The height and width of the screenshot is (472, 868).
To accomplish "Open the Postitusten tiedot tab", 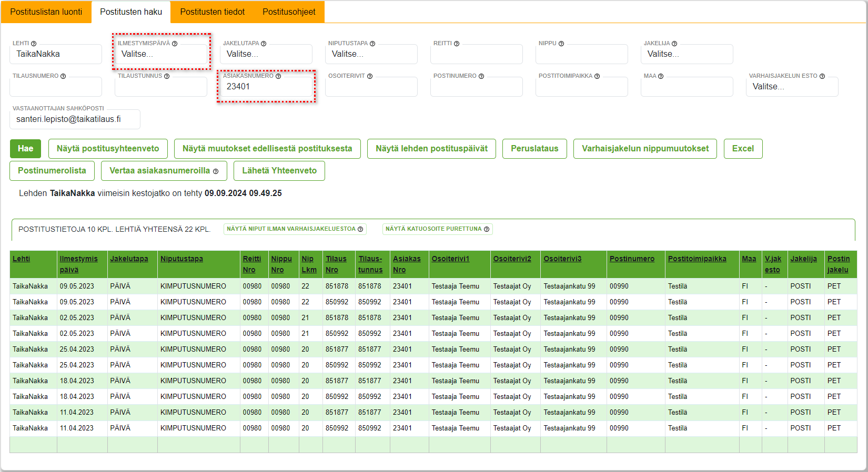I will pos(213,12).
